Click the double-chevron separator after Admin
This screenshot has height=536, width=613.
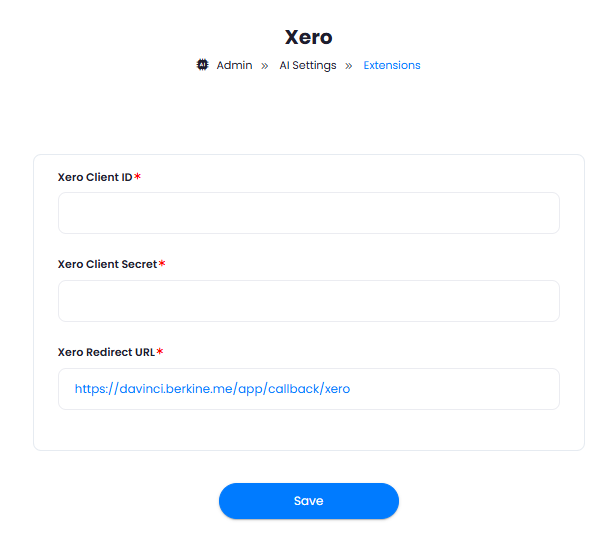[265, 66]
